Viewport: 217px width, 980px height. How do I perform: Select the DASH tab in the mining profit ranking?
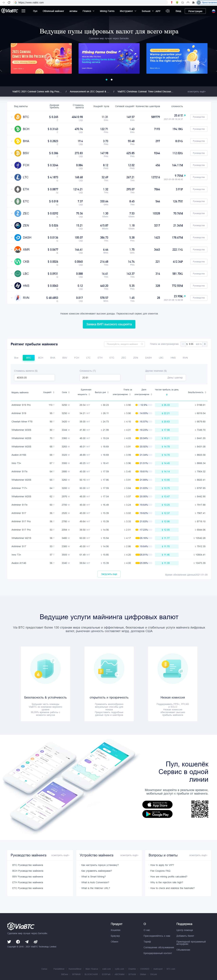tap(148, 358)
